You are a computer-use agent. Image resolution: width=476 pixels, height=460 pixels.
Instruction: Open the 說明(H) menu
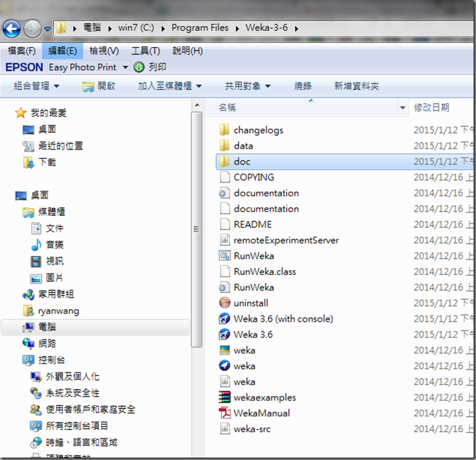187,51
